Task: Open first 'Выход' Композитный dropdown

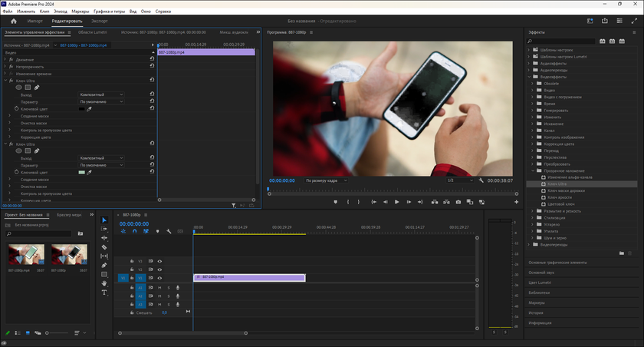Action: [101, 94]
